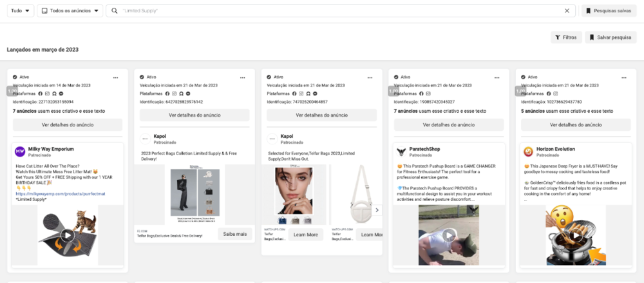Play the Japanese deep fryer video
The height and width of the screenshot is (283, 644).
pos(576,235)
